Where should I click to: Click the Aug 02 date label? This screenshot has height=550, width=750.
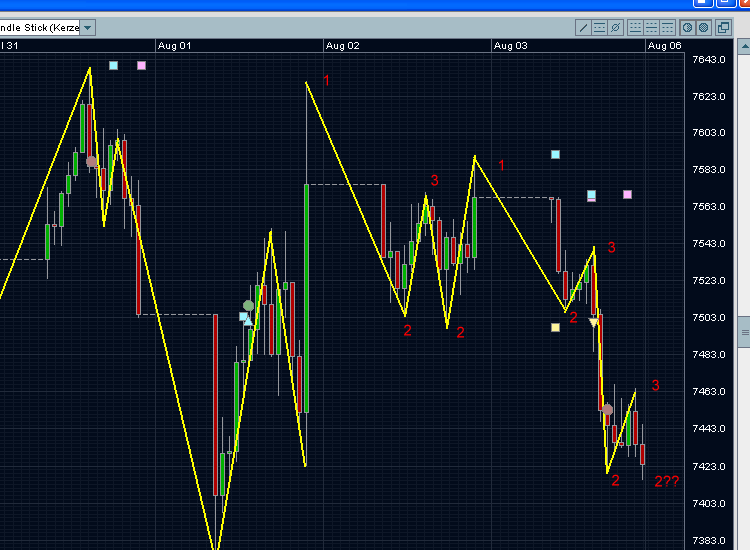pos(342,45)
